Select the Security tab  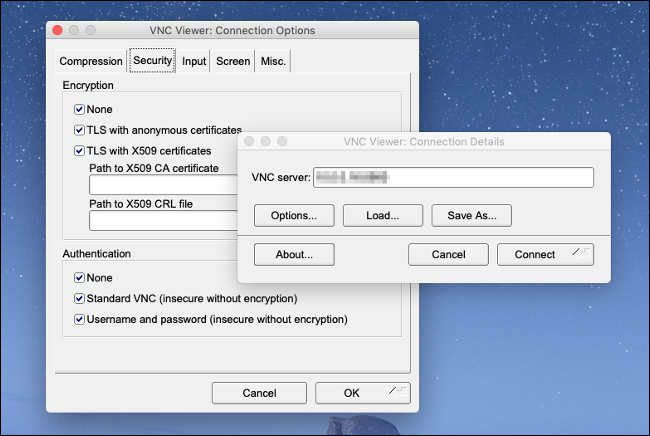pyautogui.click(x=153, y=61)
